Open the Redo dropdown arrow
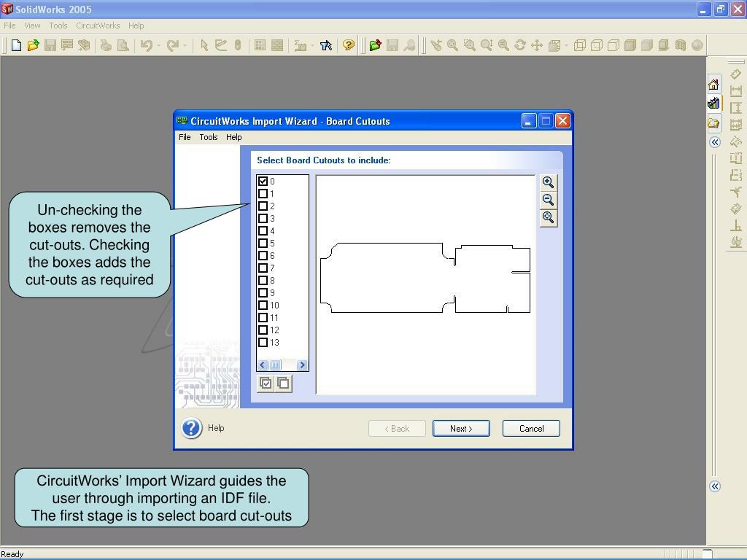747x560 pixels. (x=185, y=46)
